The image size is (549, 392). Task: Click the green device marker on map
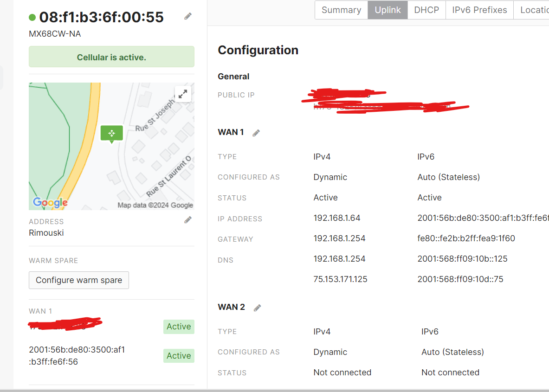tap(111, 133)
